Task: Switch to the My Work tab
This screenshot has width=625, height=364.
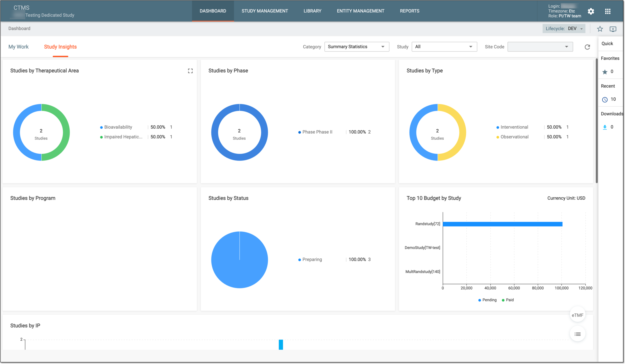Action: (18, 47)
